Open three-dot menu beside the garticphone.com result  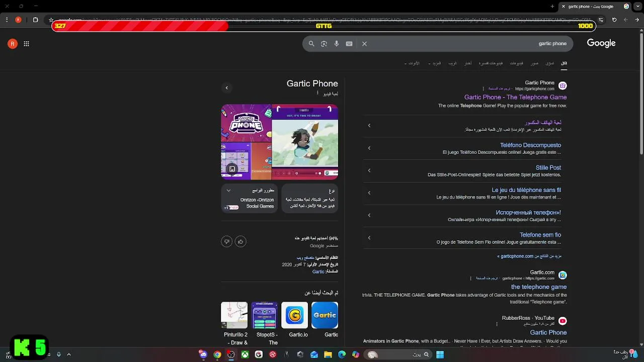point(484,89)
